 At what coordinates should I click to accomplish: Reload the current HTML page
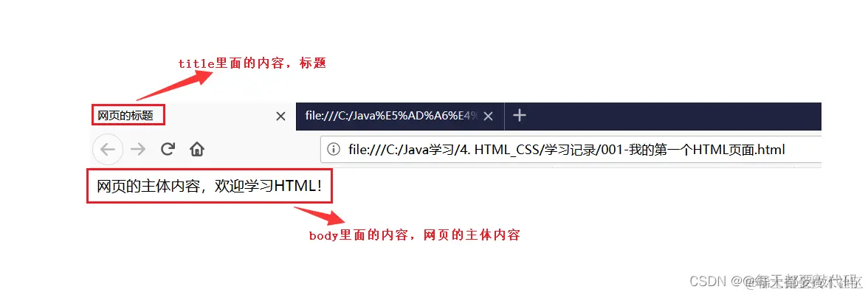point(168,149)
